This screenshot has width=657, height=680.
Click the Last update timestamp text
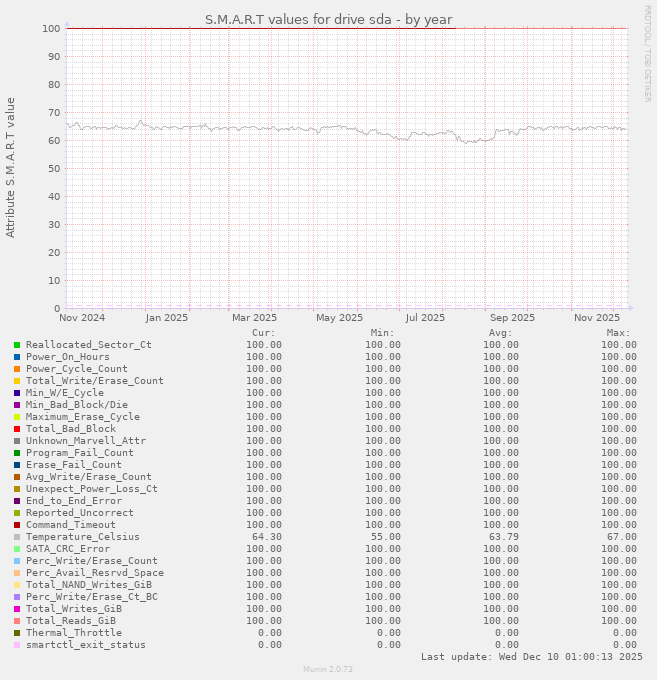point(531,657)
